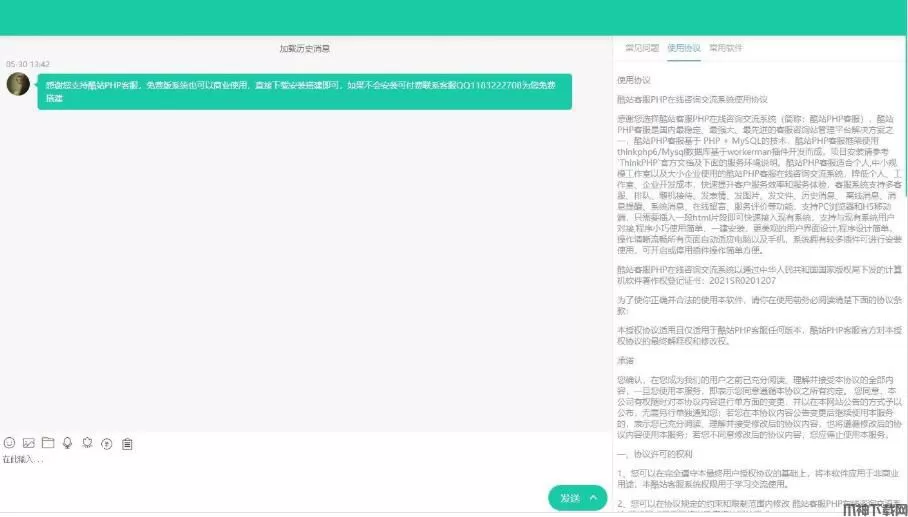Image resolution: width=908 pixels, height=517 pixels.
Task: Click the 一、协议许可的权利 heading
Action: [x=655, y=454]
